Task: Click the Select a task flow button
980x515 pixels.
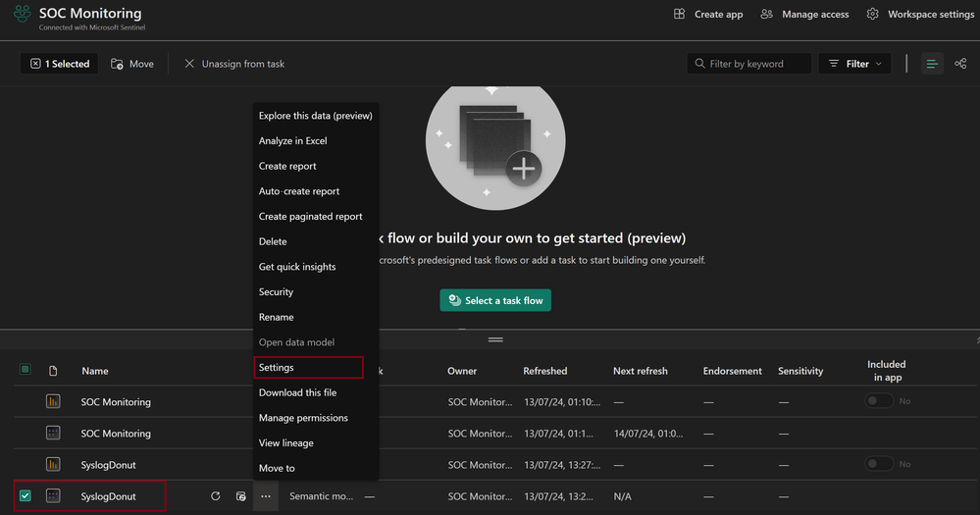Action: click(x=495, y=300)
